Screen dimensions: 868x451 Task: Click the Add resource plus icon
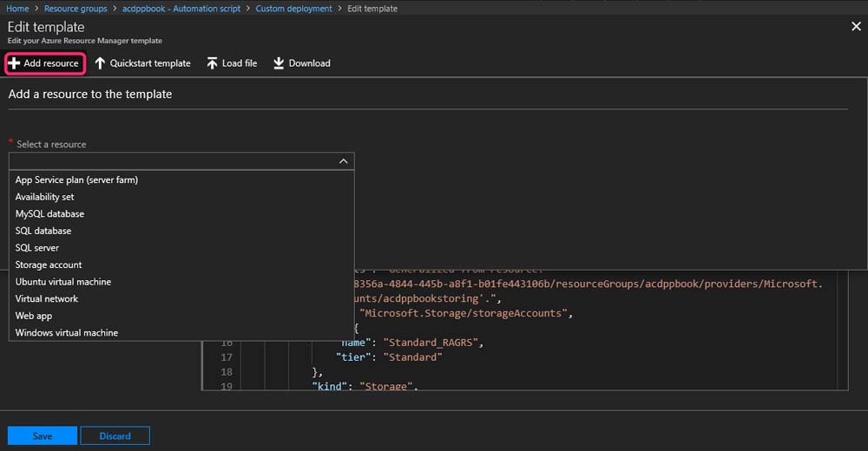[x=14, y=63]
